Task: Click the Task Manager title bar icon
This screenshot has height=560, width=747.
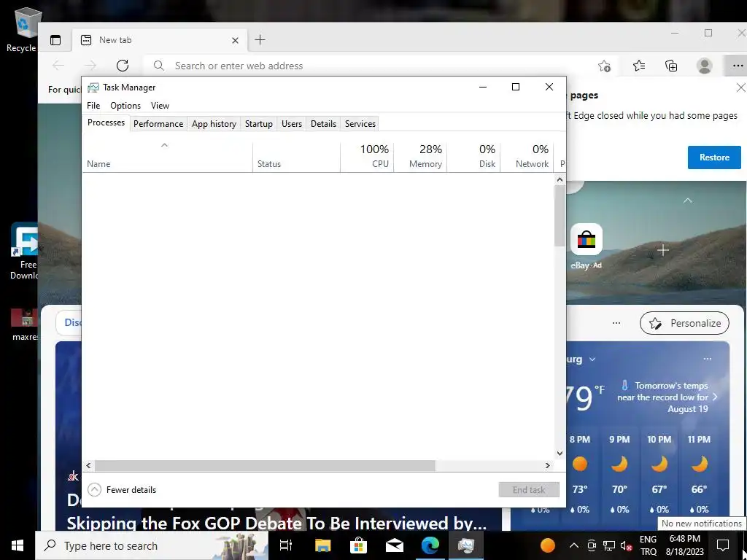Action: pyautogui.click(x=93, y=87)
